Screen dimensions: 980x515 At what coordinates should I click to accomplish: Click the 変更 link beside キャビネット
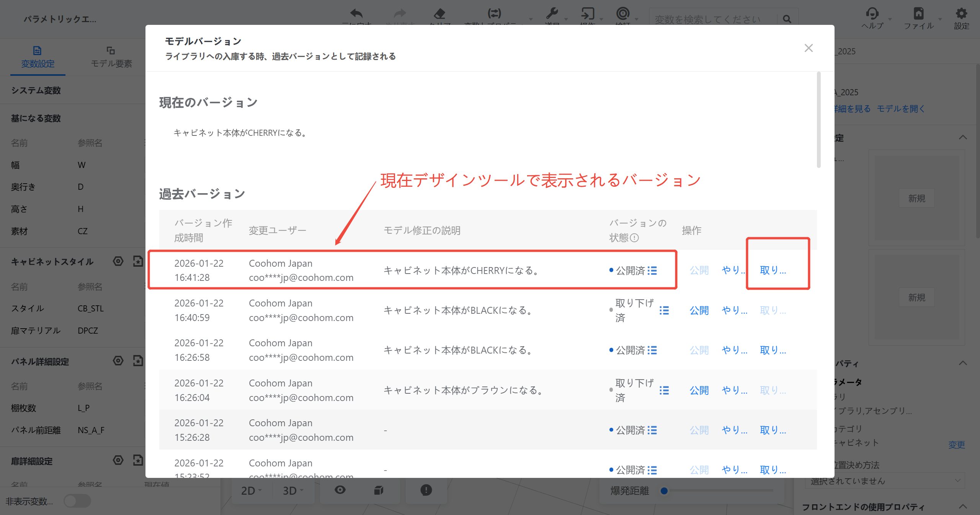(956, 445)
